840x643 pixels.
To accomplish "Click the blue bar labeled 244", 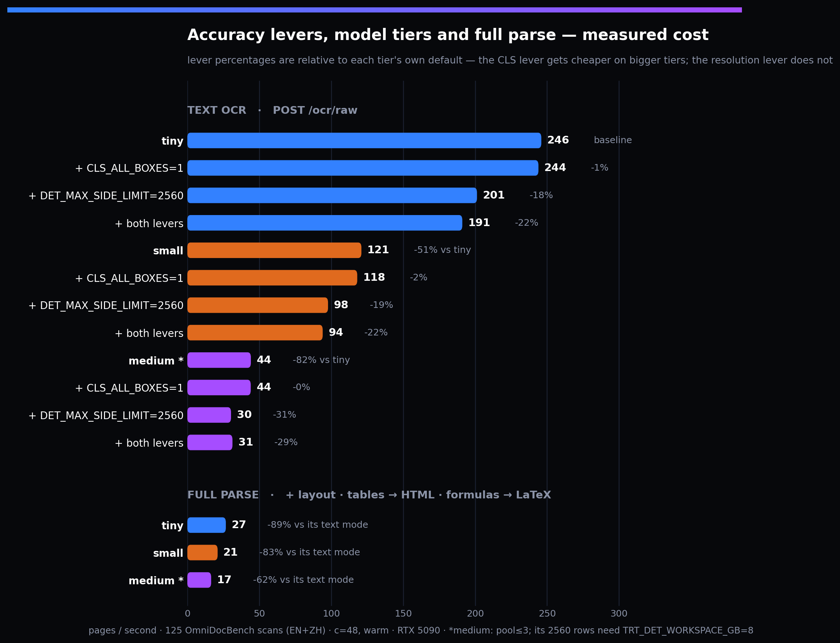I will pyautogui.click(x=363, y=168).
